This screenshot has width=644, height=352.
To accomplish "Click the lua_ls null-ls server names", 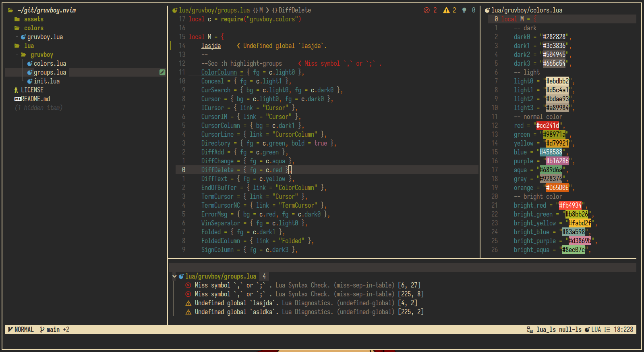I will [x=559, y=330].
